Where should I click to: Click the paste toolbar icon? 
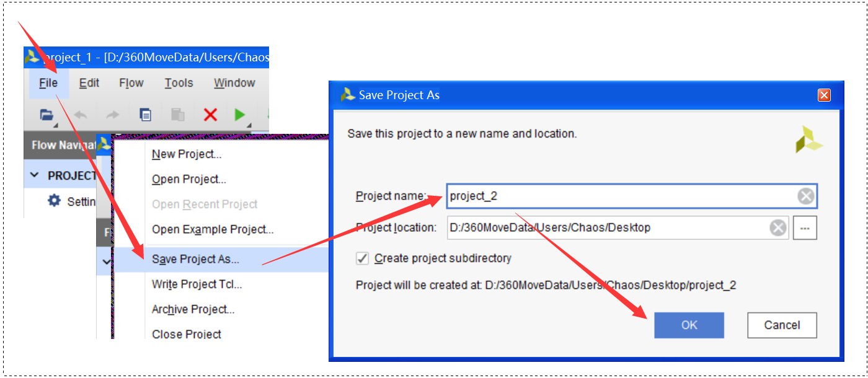(178, 115)
